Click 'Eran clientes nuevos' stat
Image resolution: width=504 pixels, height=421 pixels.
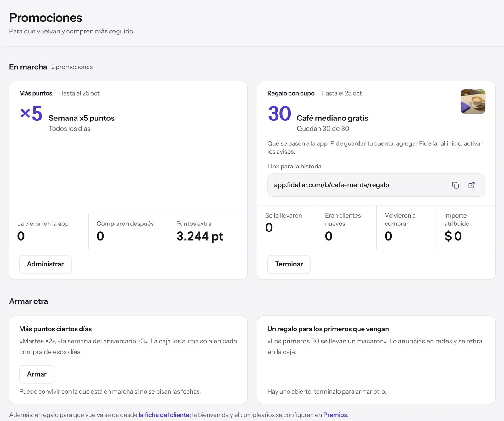pos(346,227)
